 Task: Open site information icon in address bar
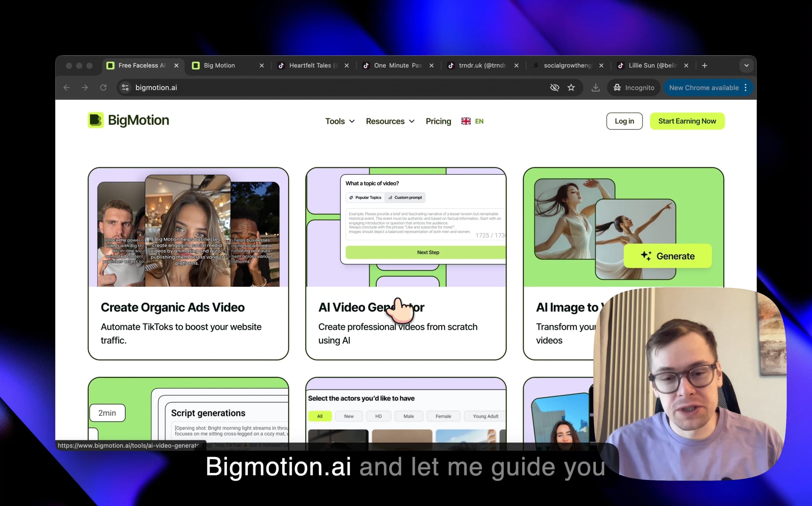coord(125,88)
